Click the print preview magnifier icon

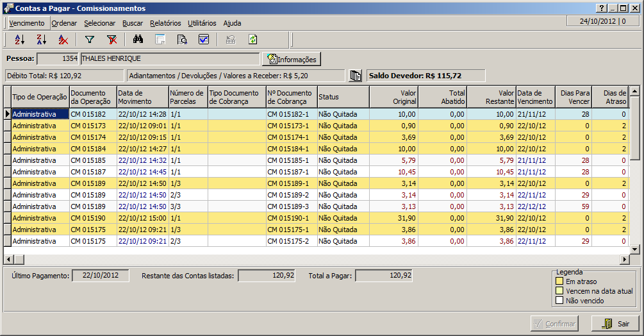tap(182, 40)
